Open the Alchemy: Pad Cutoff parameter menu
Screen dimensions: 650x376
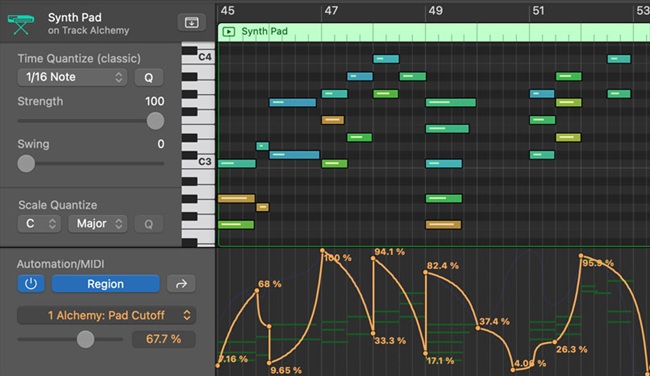106,315
